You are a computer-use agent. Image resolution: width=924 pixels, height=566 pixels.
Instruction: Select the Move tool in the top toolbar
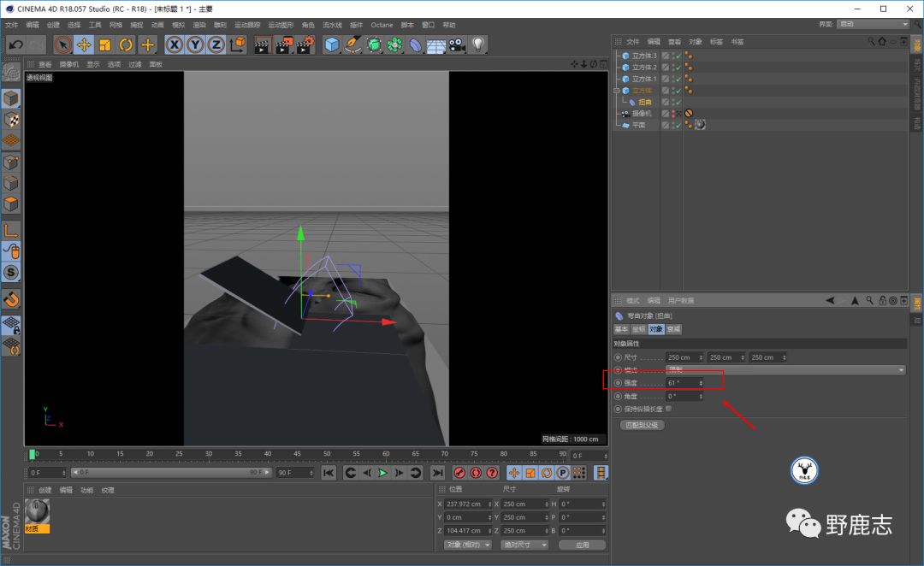84,44
